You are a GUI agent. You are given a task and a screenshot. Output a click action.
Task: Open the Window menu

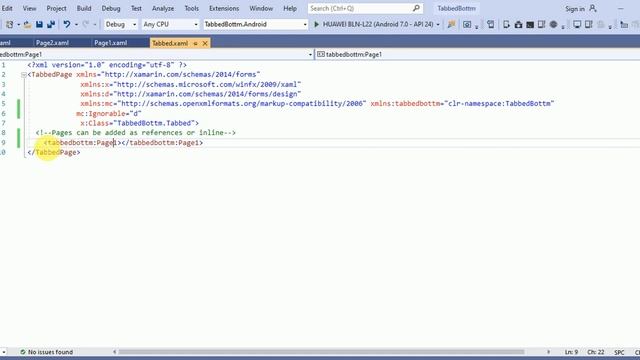pyautogui.click(x=261, y=8)
